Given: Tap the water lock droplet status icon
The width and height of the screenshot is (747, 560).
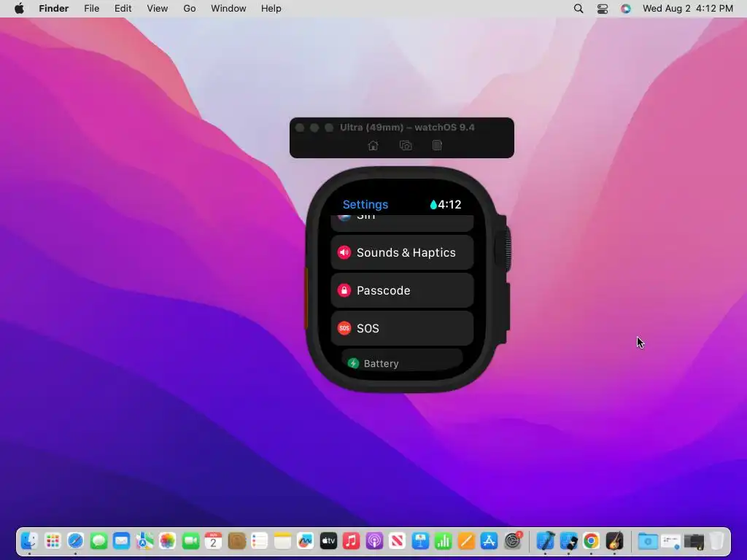Looking at the screenshot, I should coord(433,205).
